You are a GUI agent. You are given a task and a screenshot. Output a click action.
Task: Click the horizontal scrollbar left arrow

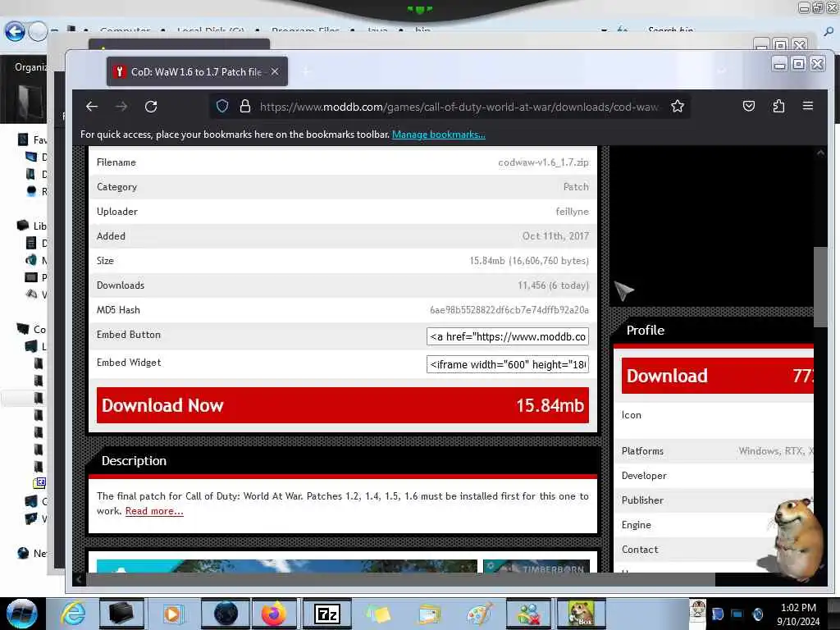point(79,579)
